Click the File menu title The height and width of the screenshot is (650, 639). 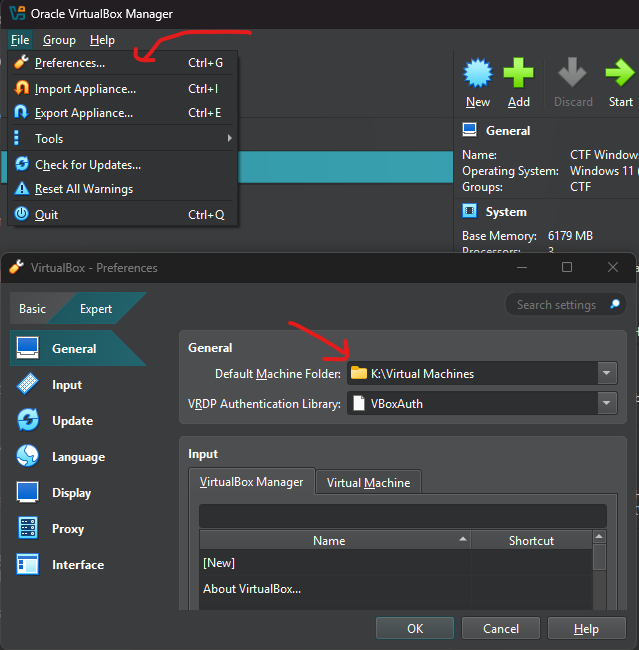20,40
